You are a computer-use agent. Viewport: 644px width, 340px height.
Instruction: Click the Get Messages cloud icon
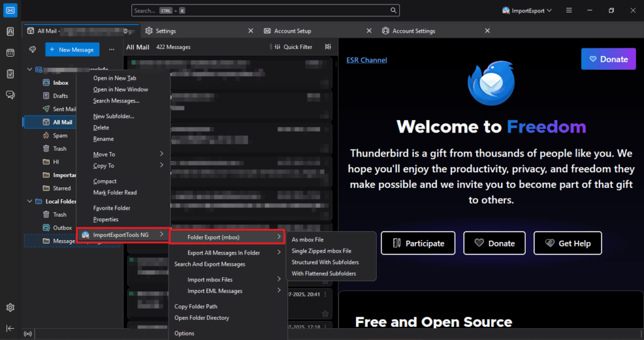pyautogui.click(x=33, y=49)
